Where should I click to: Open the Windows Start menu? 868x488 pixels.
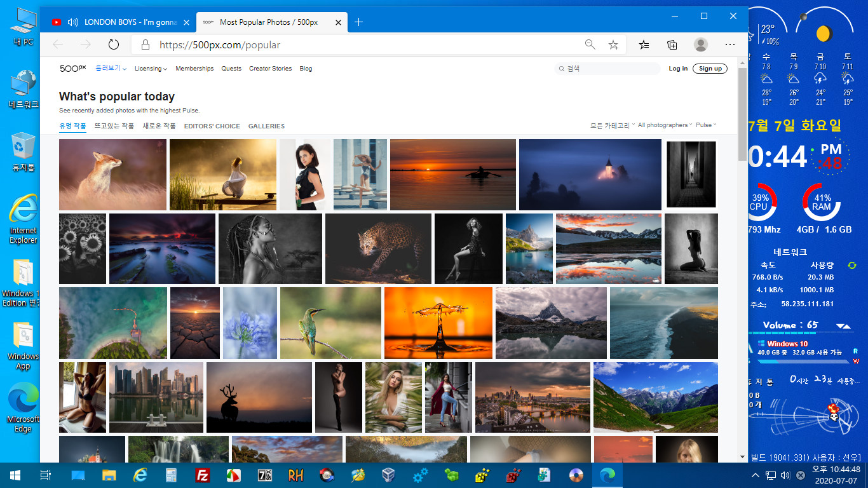click(x=15, y=475)
